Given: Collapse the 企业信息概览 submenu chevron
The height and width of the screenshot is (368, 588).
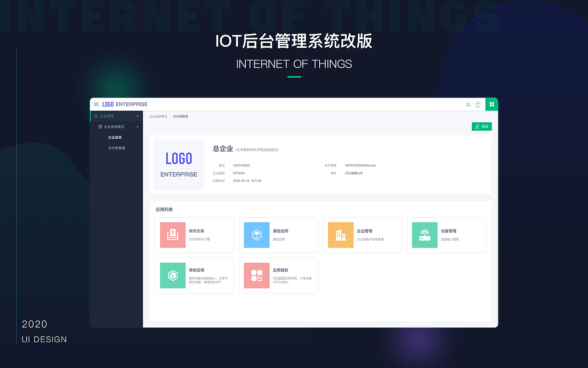Looking at the screenshot, I should point(138,127).
